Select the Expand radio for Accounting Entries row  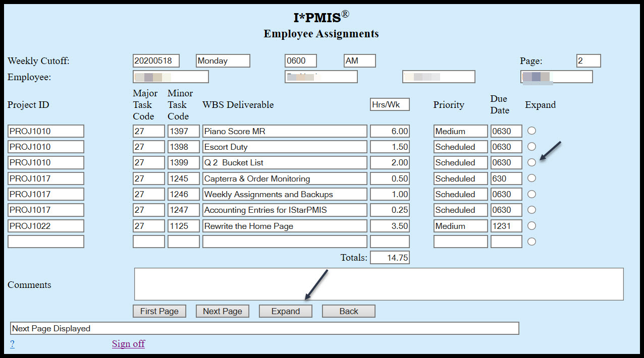pos(531,210)
